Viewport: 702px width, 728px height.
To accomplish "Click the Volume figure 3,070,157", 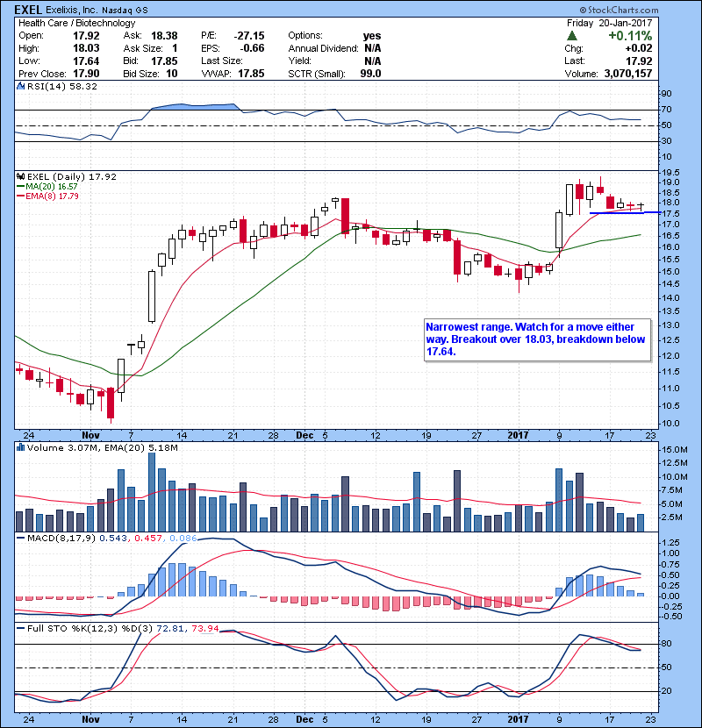I will tap(628, 74).
